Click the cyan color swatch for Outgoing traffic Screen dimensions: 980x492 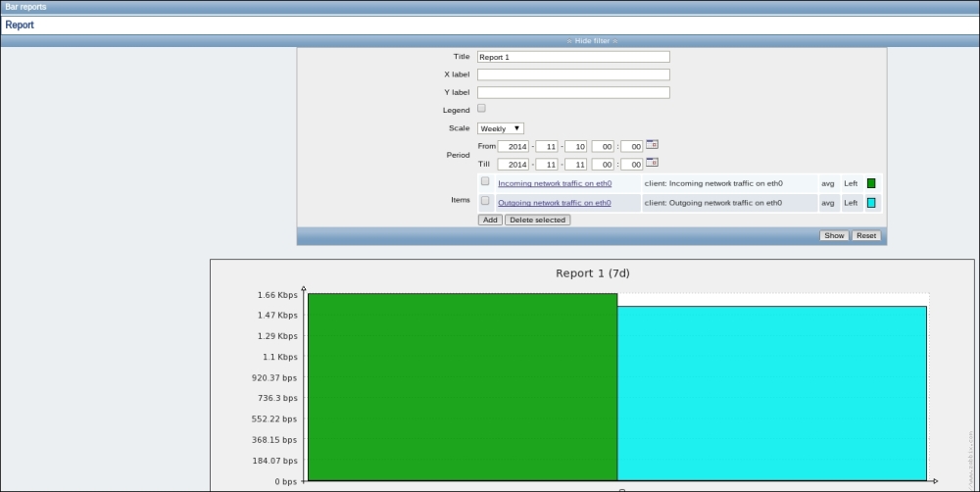click(871, 203)
